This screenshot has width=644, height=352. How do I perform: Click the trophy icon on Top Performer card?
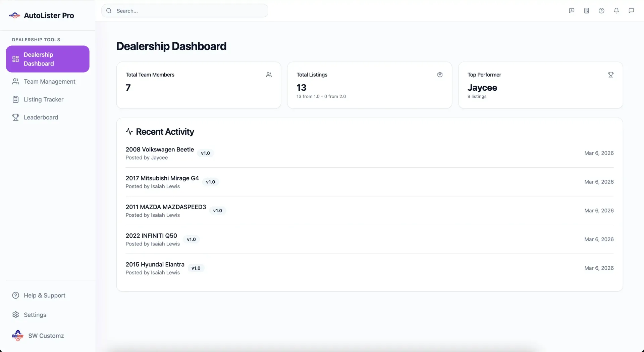point(611,75)
